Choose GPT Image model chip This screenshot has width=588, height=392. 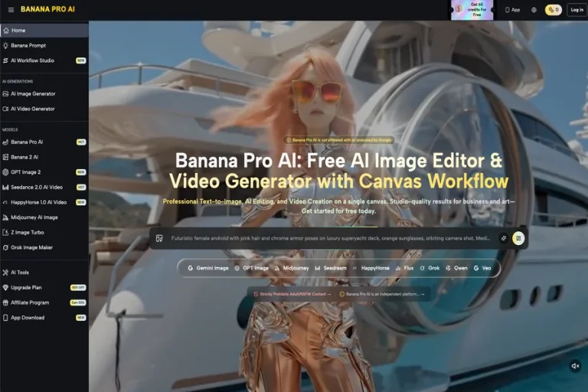pyautogui.click(x=252, y=268)
